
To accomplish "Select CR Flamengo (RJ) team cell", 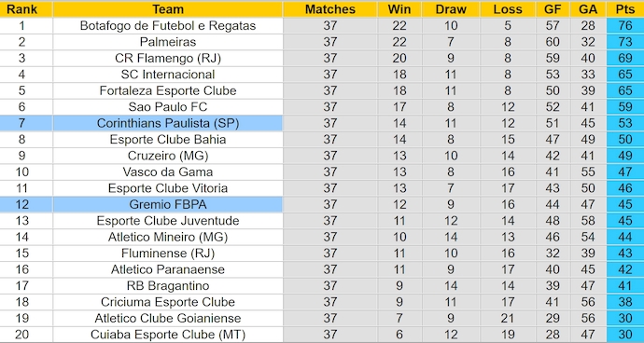I will (x=168, y=58).
